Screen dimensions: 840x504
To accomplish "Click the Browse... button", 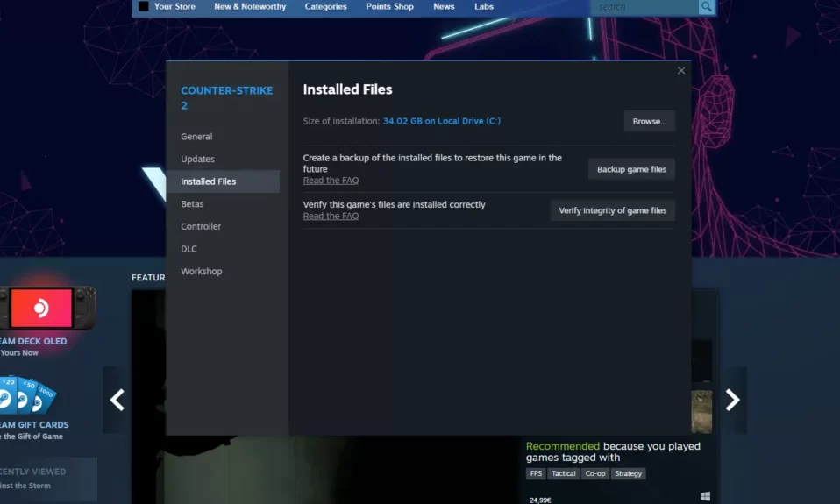I will point(649,121).
